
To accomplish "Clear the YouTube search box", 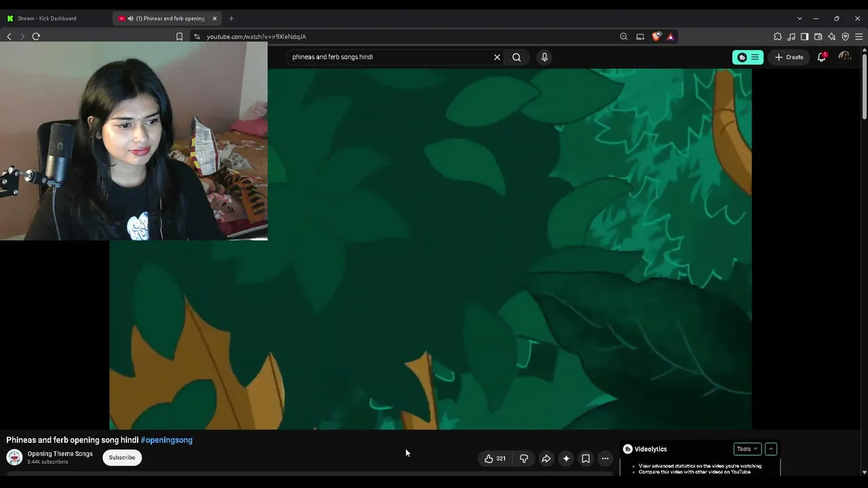I will 497,57.
